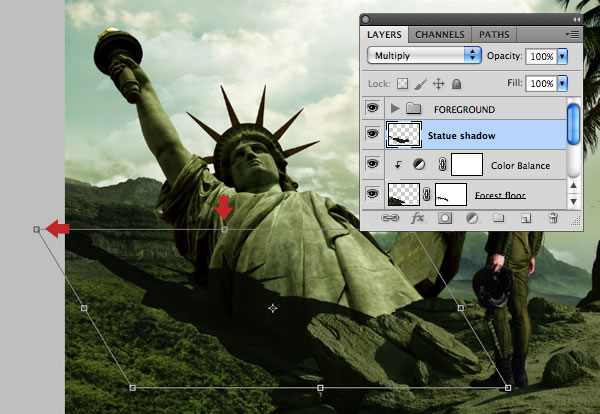The image size is (600, 414).
Task: Hide the FOREGROUND group
Action: 372,108
